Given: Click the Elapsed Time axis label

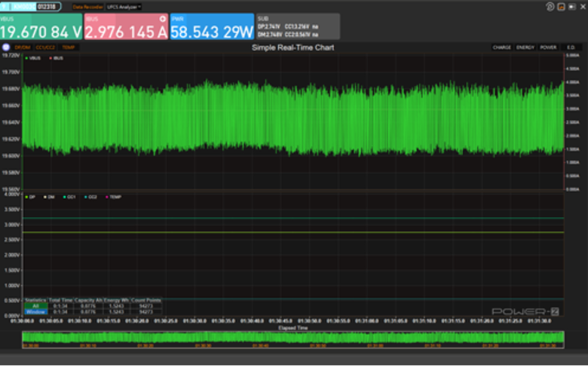Looking at the screenshot, I should click(x=293, y=328).
